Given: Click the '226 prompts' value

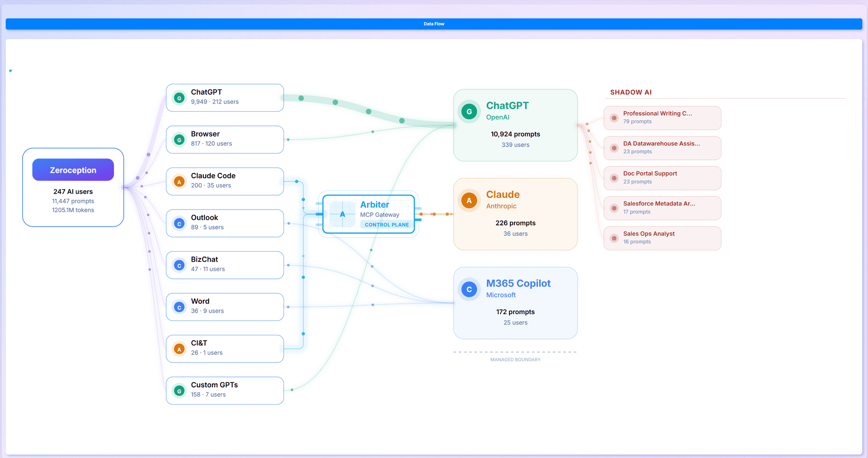Looking at the screenshot, I should (x=515, y=223).
